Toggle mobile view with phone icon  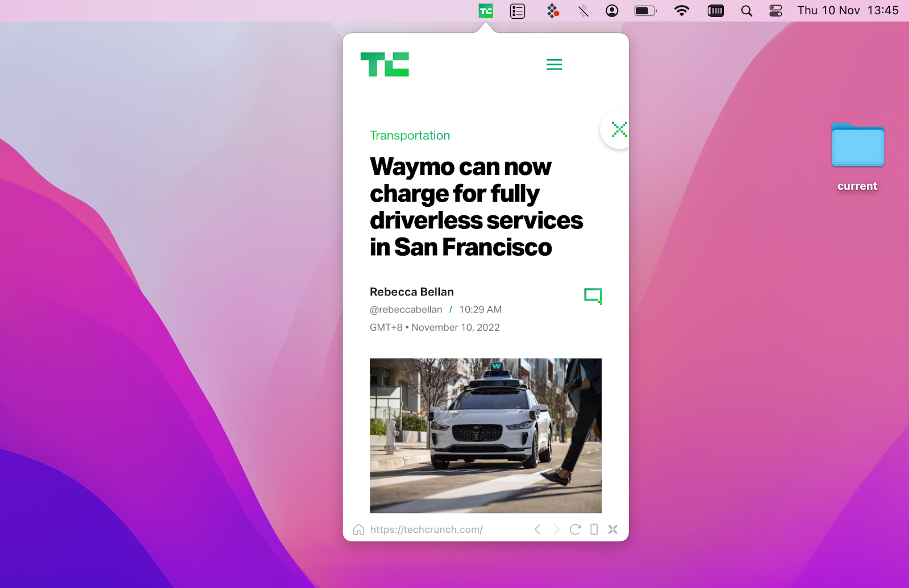coord(594,529)
